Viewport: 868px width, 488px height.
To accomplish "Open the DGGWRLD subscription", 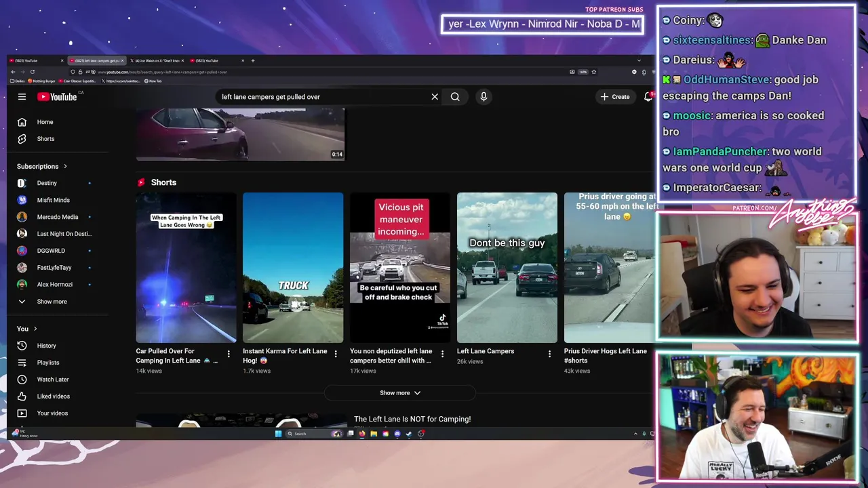I will [51, 251].
